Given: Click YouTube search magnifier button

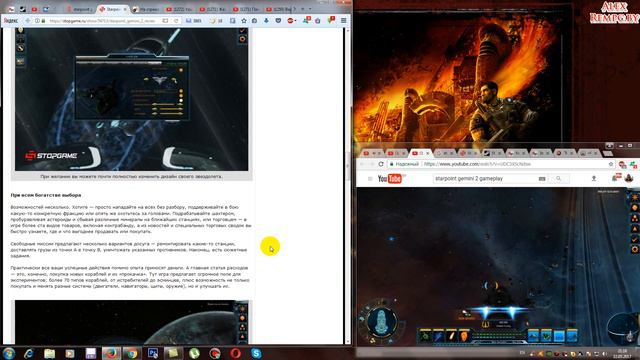Looking at the screenshot, I should [x=558, y=179].
